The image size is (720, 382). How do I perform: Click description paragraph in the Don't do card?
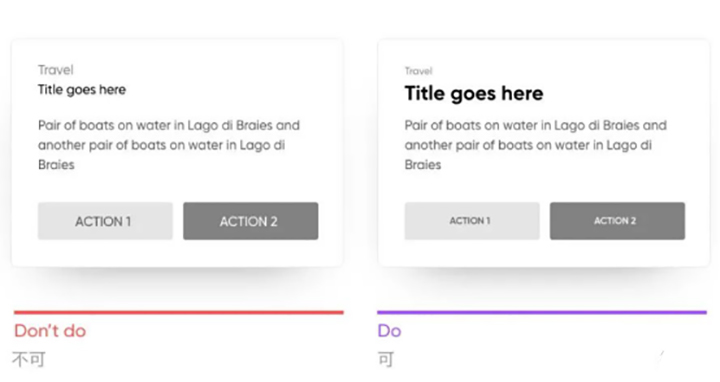coord(169,145)
